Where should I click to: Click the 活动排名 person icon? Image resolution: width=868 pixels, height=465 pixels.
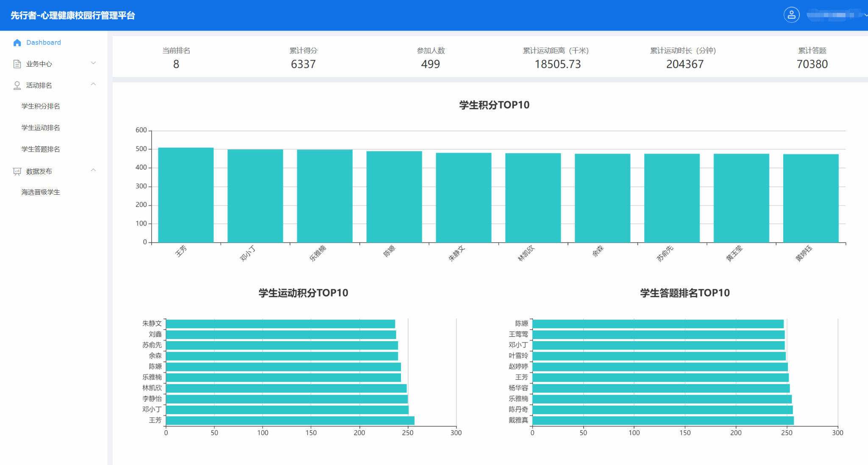[17, 85]
